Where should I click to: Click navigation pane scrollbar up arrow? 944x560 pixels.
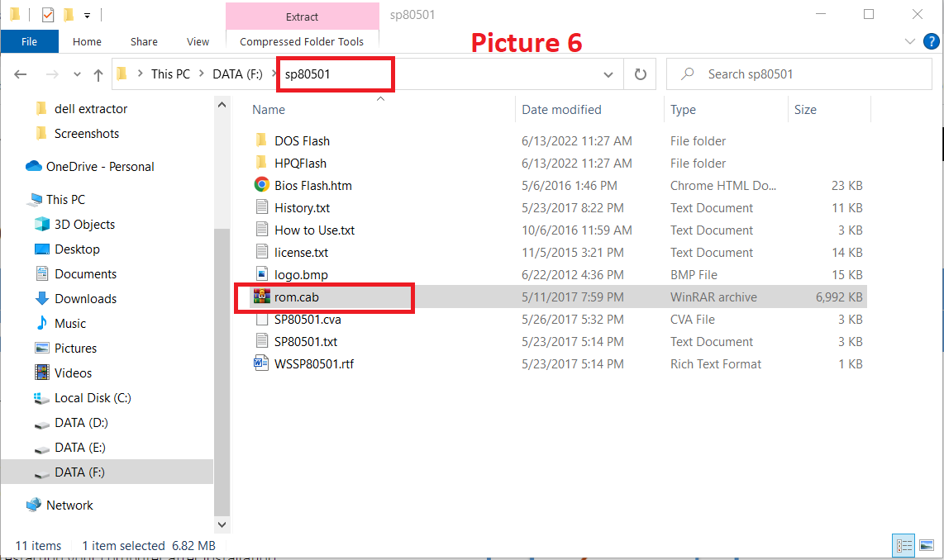(222, 105)
